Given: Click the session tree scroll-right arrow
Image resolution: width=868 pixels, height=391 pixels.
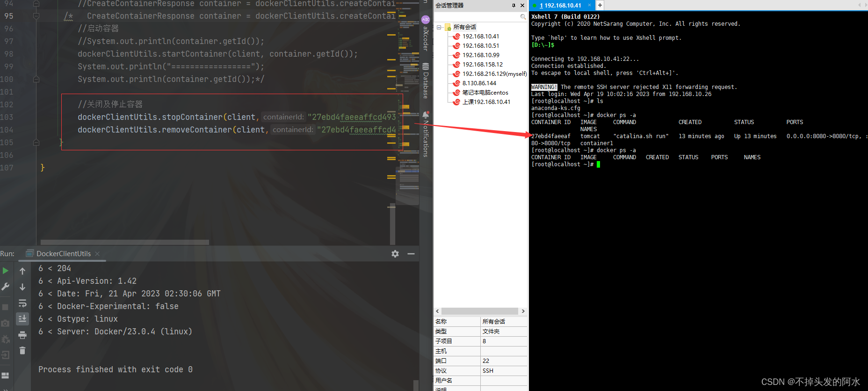Looking at the screenshot, I should (x=523, y=311).
